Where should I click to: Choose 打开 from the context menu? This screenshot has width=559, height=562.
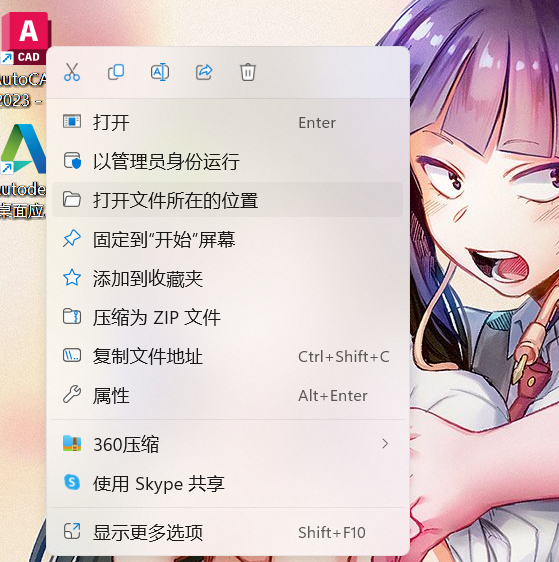pos(228,123)
